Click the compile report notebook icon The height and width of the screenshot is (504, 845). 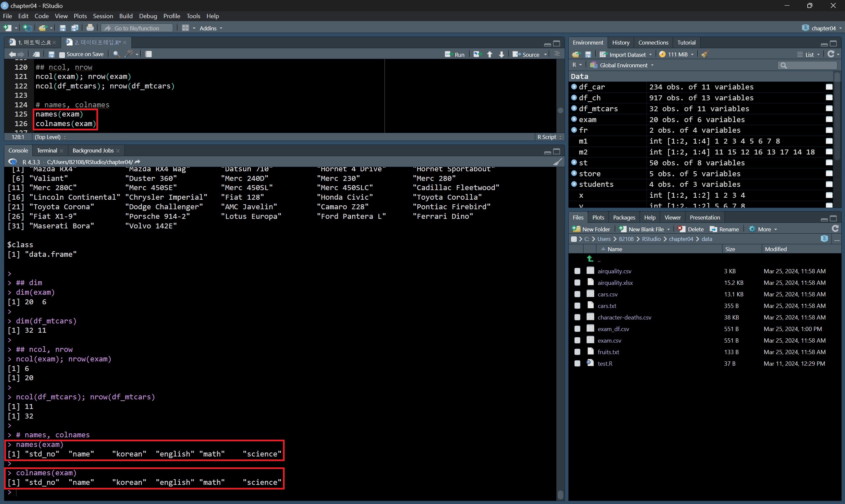(x=149, y=54)
